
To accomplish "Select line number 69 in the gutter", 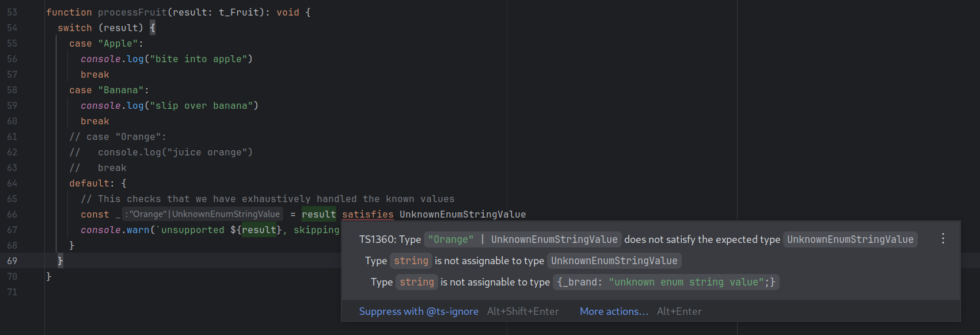I will tap(12, 261).
